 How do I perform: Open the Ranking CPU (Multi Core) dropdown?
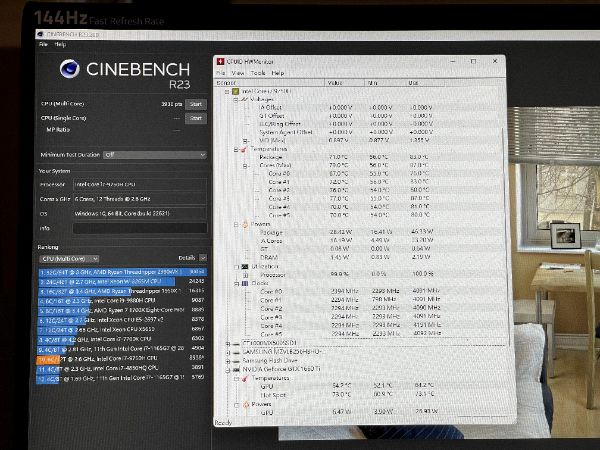pyautogui.click(x=69, y=259)
